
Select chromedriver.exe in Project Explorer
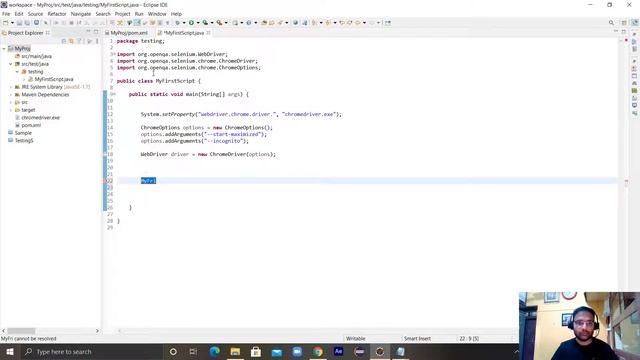point(40,118)
